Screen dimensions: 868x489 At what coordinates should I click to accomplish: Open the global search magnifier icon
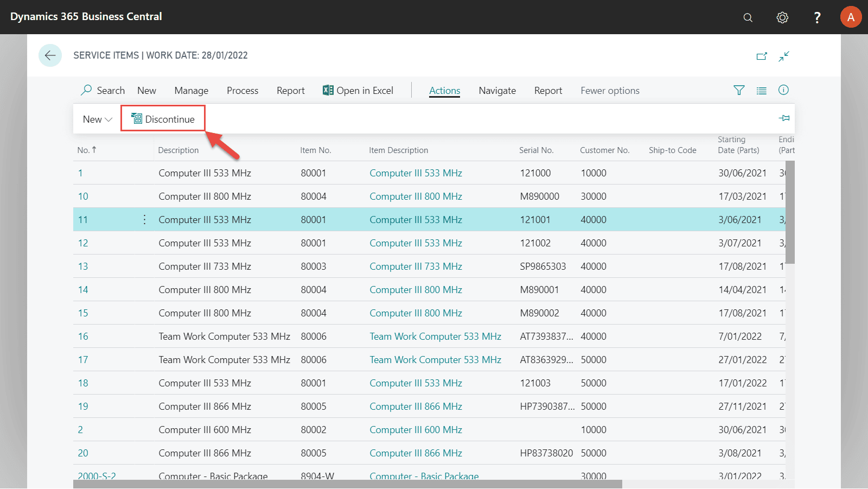tap(748, 17)
